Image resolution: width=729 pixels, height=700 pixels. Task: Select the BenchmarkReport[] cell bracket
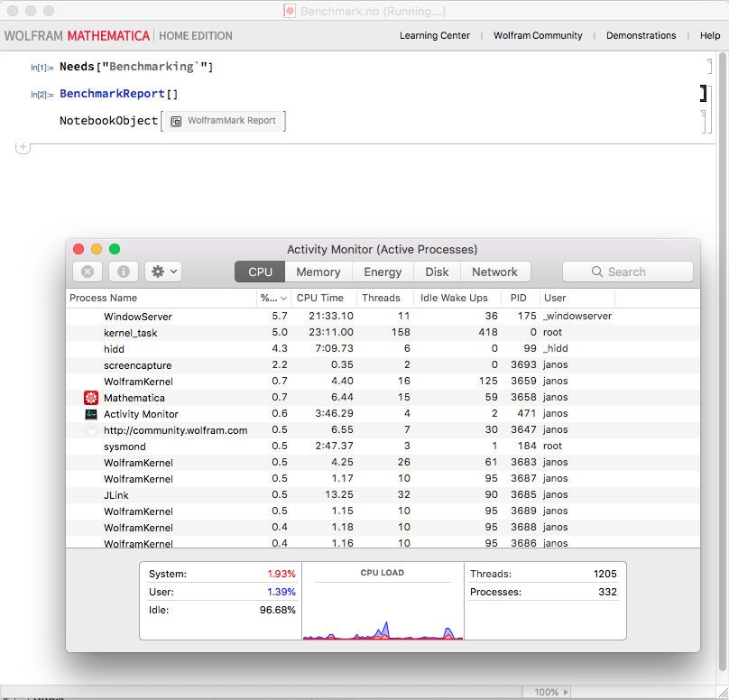click(704, 94)
